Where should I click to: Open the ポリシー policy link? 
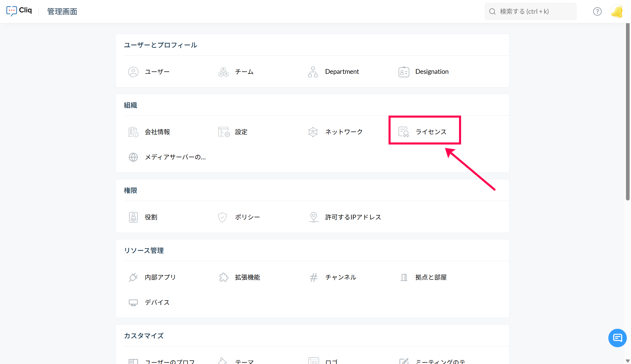(x=247, y=217)
